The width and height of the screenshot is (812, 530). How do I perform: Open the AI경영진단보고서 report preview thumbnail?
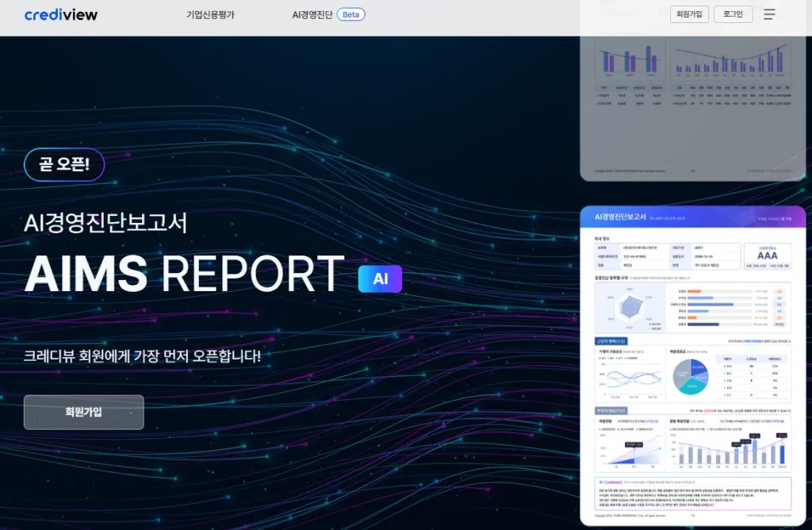pyautogui.click(x=693, y=366)
